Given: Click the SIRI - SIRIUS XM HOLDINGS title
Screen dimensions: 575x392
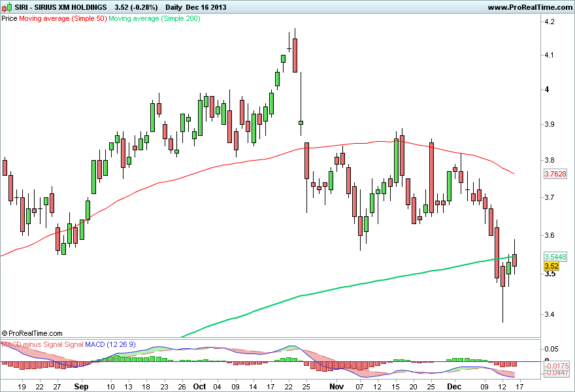Looking at the screenshot, I should (x=61, y=7).
